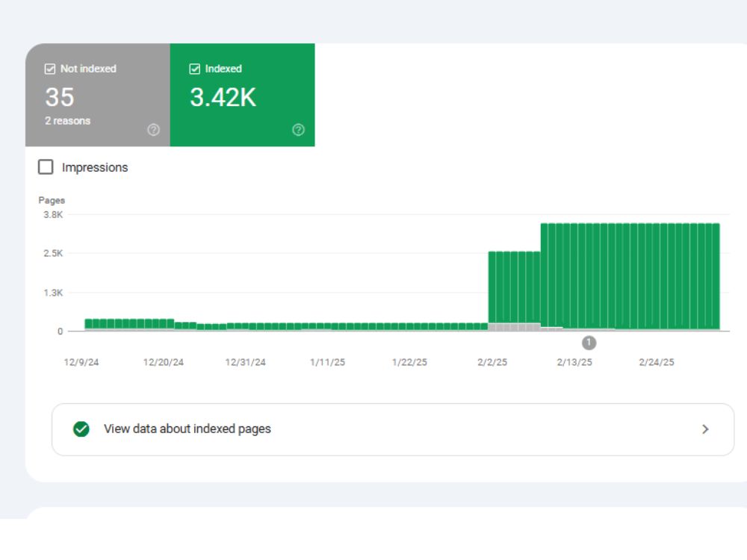Click the 12/9/24 date label
The width and height of the screenshot is (747, 560).
tap(81, 362)
